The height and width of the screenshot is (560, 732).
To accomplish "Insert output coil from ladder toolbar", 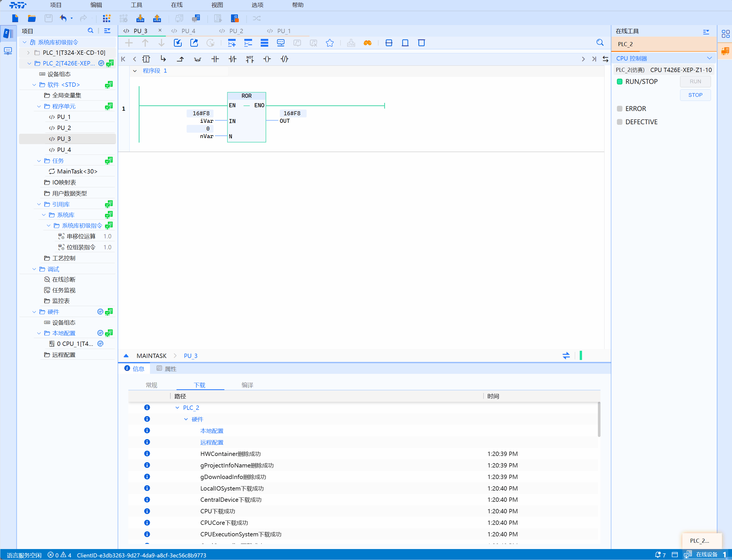I will tap(267, 59).
